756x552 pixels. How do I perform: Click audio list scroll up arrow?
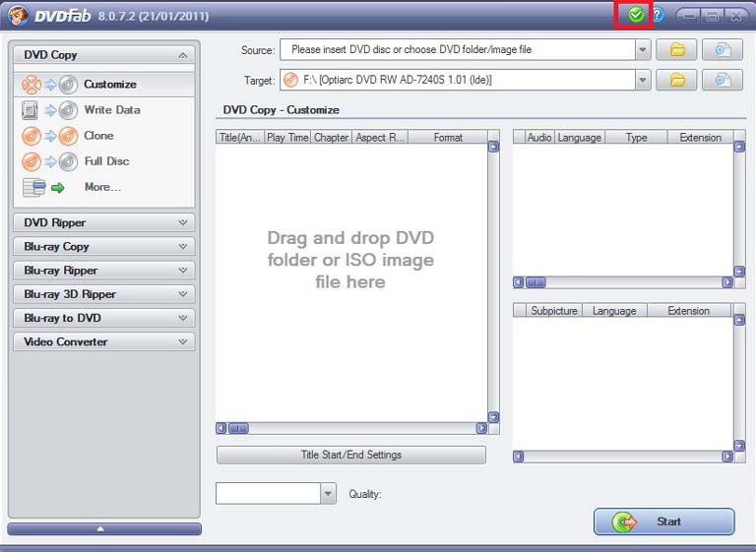(739, 147)
